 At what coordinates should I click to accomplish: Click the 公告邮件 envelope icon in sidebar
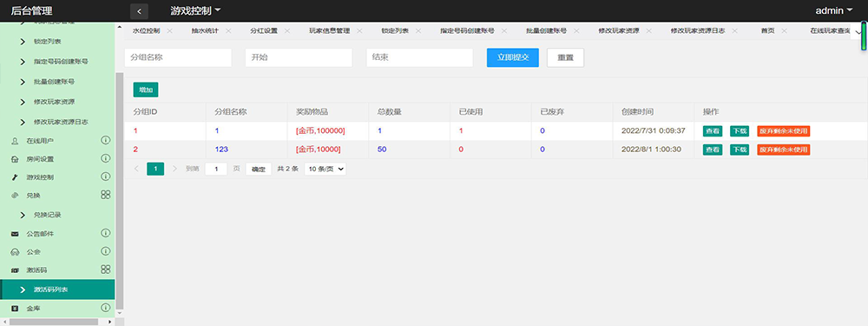(x=15, y=234)
